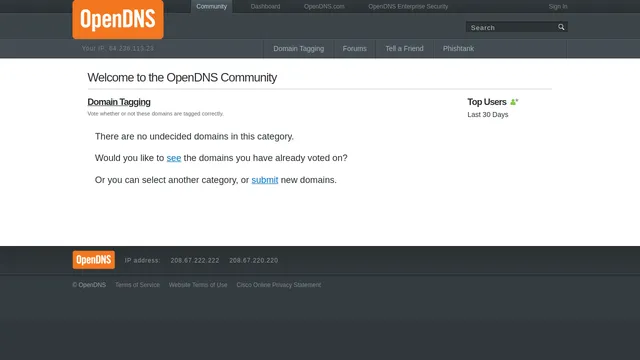This screenshot has height=360, width=640.
Task: Open the Dashboard tab
Action: pyautogui.click(x=265, y=7)
